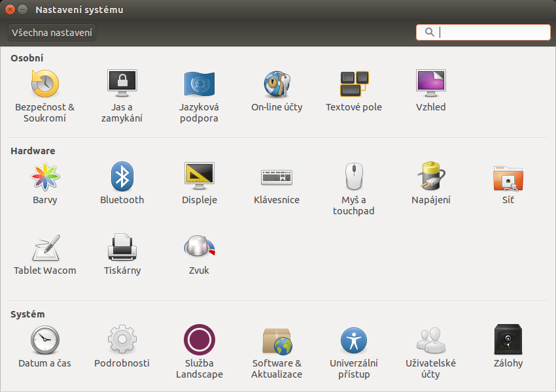Focus the search input field

(483, 32)
